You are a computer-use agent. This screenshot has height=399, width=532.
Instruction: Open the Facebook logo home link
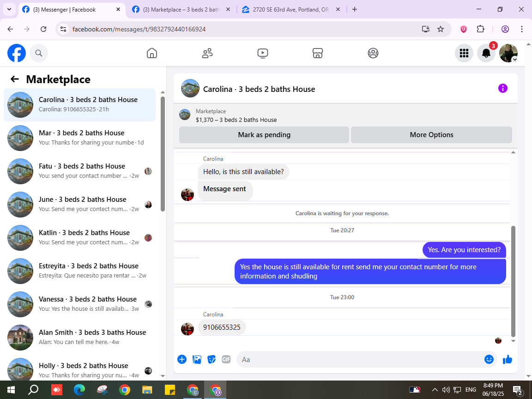pos(17,53)
